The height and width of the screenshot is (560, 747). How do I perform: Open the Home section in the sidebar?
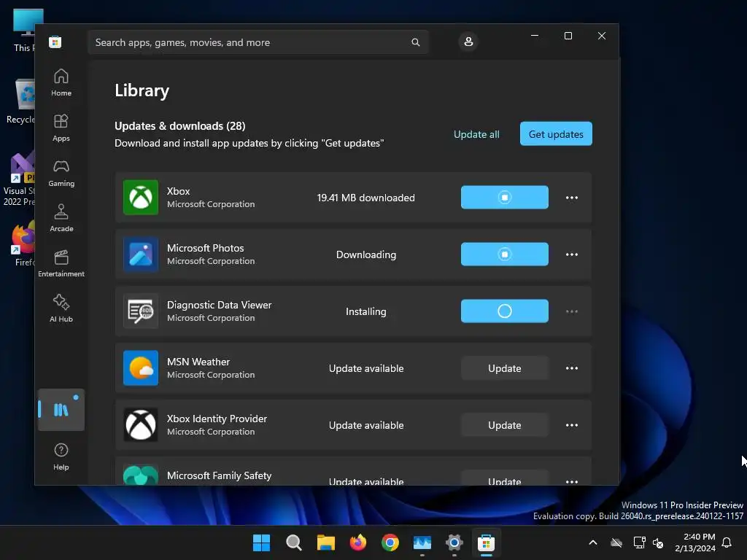61,83
